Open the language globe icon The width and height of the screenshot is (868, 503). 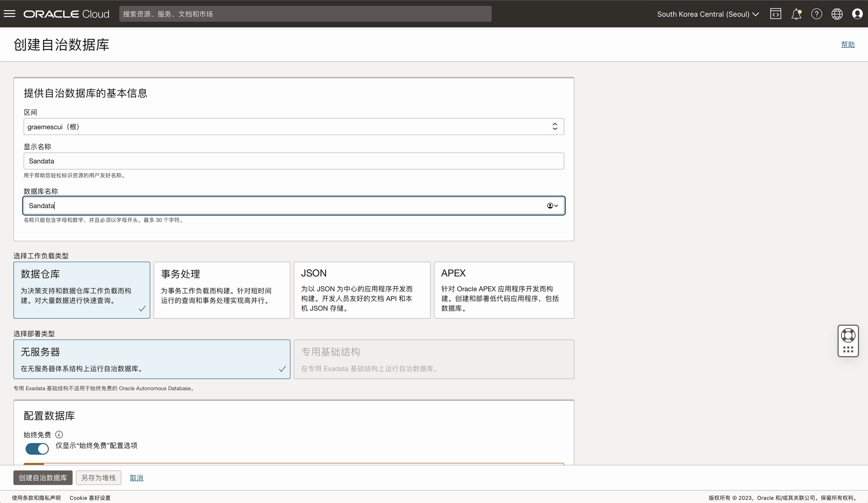tap(837, 14)
